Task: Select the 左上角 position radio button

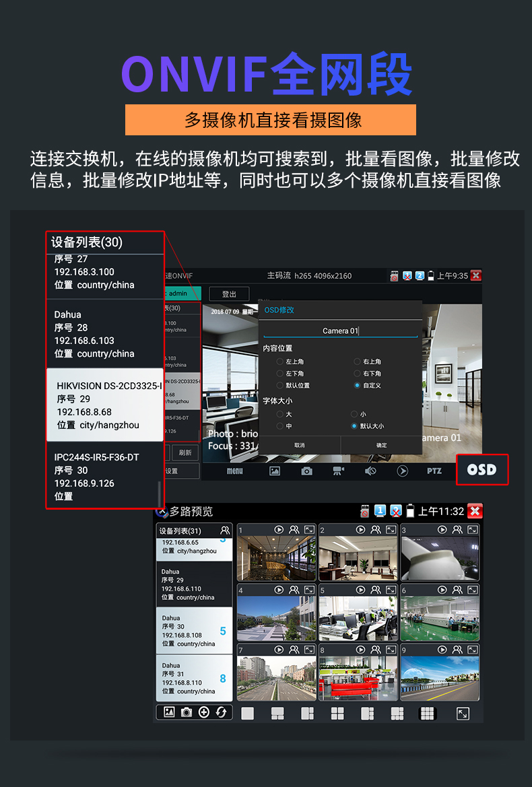Action: (x=280, y=362)
